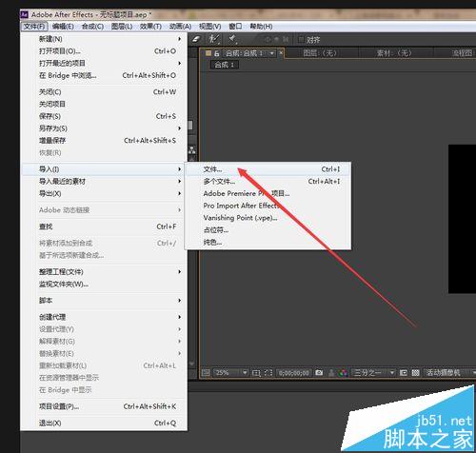The width and height of the screenshot is (476, 453).
Task: Click 监视文件夹(W)... menu item
Action: pyautogui.click(x=104, y=284)
